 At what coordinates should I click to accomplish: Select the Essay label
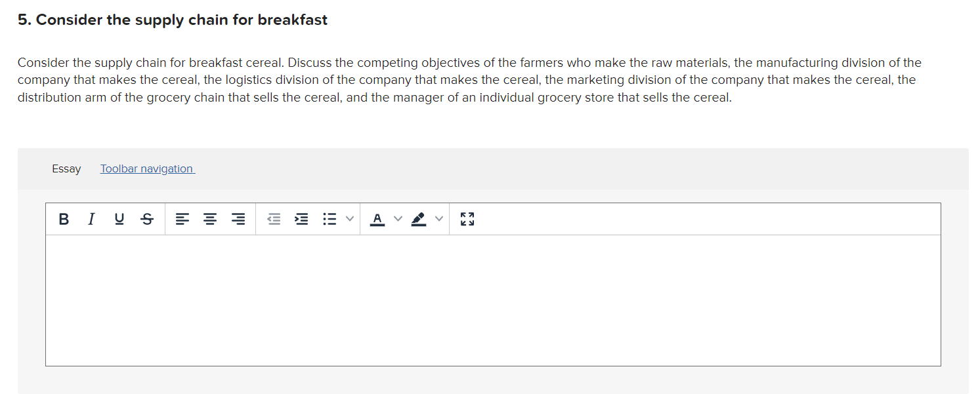[x=66, y=168]
